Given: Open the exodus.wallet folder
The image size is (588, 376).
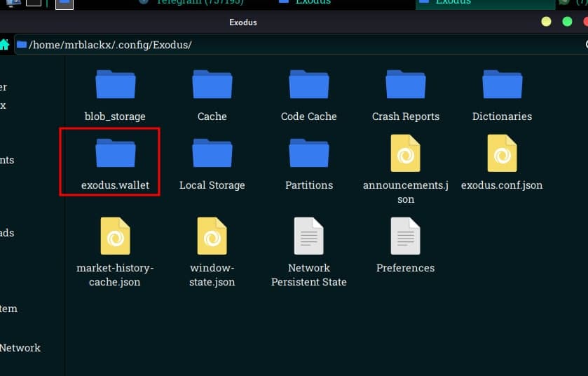Looking at the screenshot, I should tap(115, 154).
